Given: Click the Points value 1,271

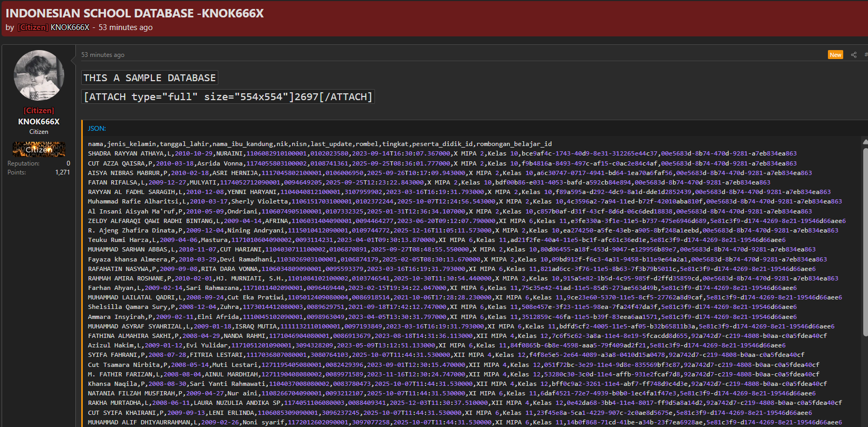Looking at the screenshot, I should (x=63, y=172).
